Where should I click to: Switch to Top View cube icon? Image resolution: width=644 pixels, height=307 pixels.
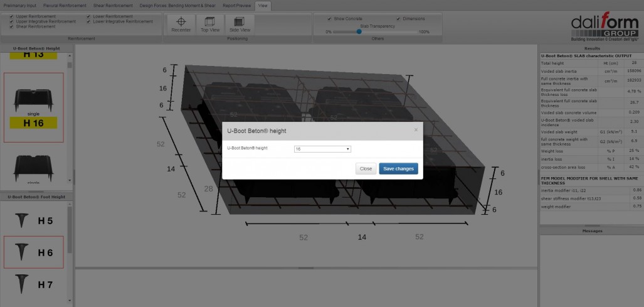[210, 21]
